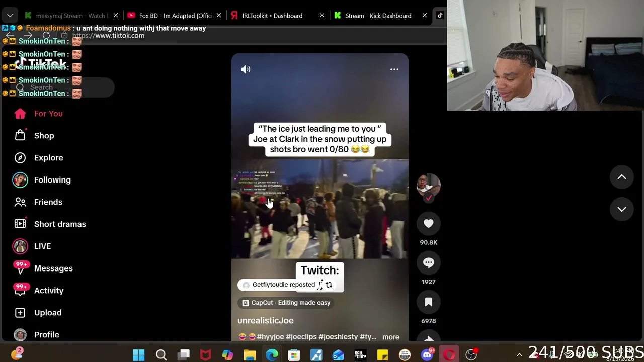
Task: Open the Windows Start menu
Action: pyautogui.click(x=139, y=355)
